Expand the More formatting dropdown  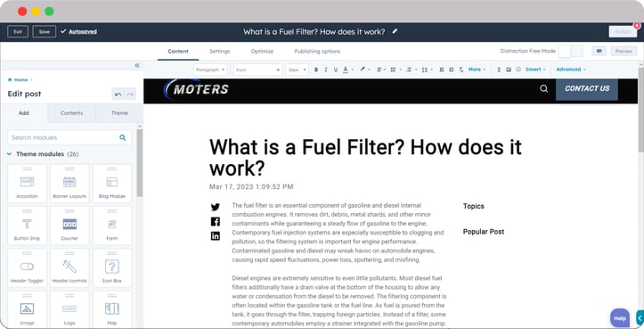[477, 70]
